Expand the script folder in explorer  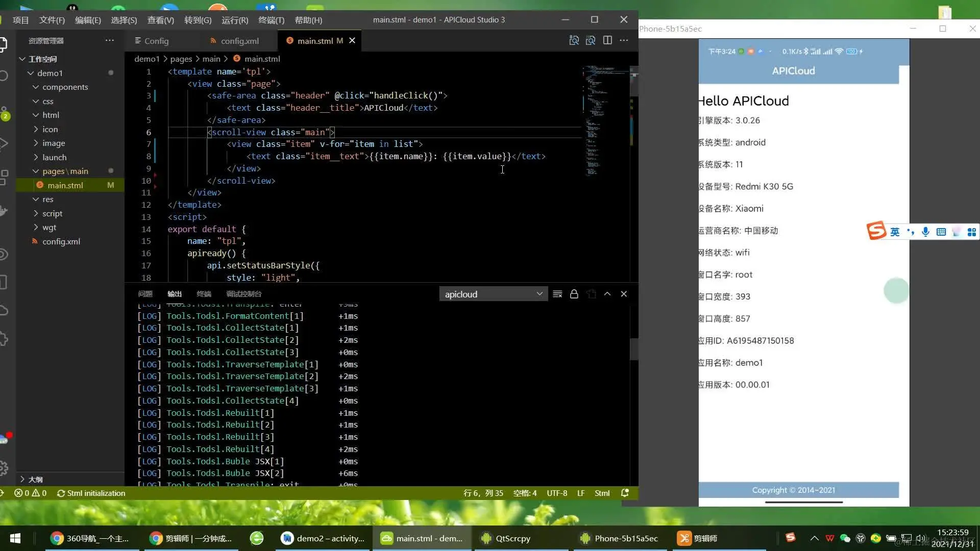(52, 213)
